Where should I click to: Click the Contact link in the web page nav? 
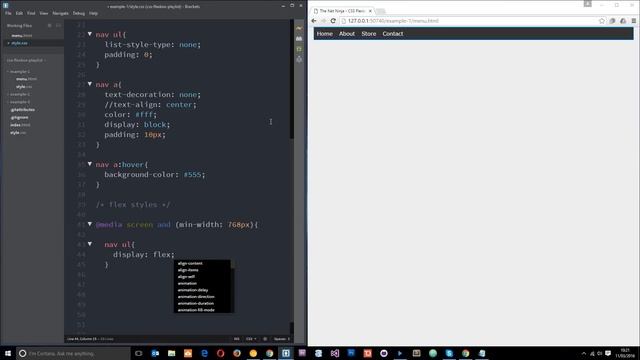[393, 34]
